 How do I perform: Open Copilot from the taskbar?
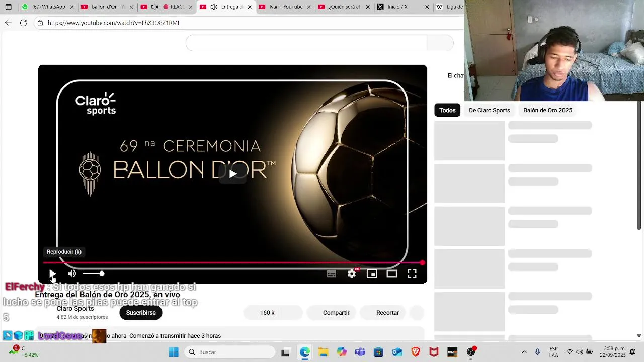point(342,352)
